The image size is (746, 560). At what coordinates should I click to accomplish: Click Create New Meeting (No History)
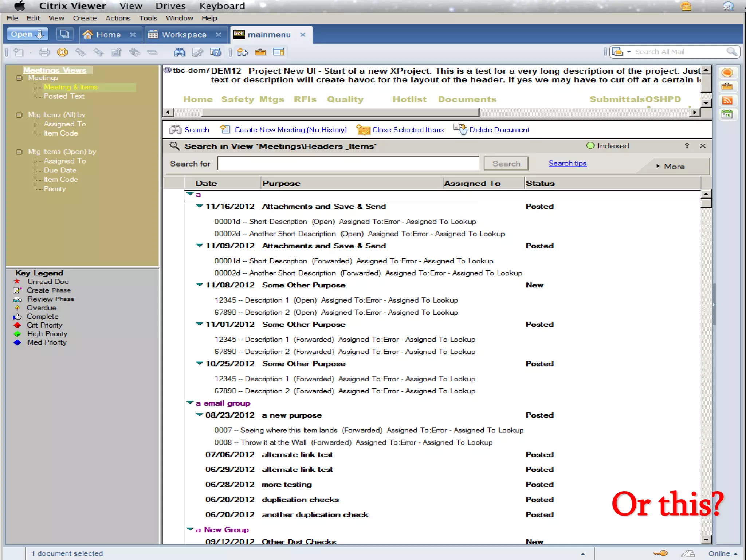click(290, 130)
